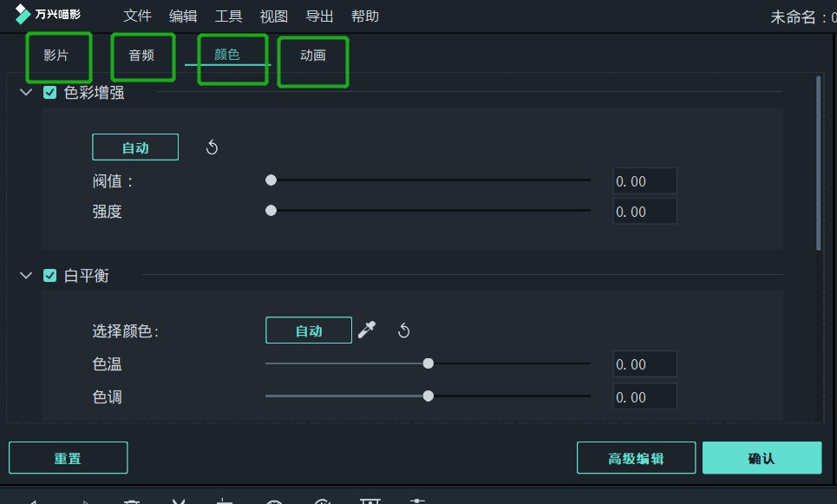Viewport: 837px width, 504px height.
Task: Uncheck the 色彩增强 checkbox
Action: [50, 93]
